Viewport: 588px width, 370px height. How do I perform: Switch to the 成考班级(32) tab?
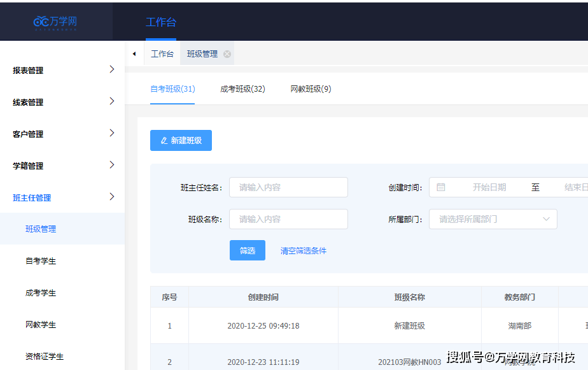242,89
